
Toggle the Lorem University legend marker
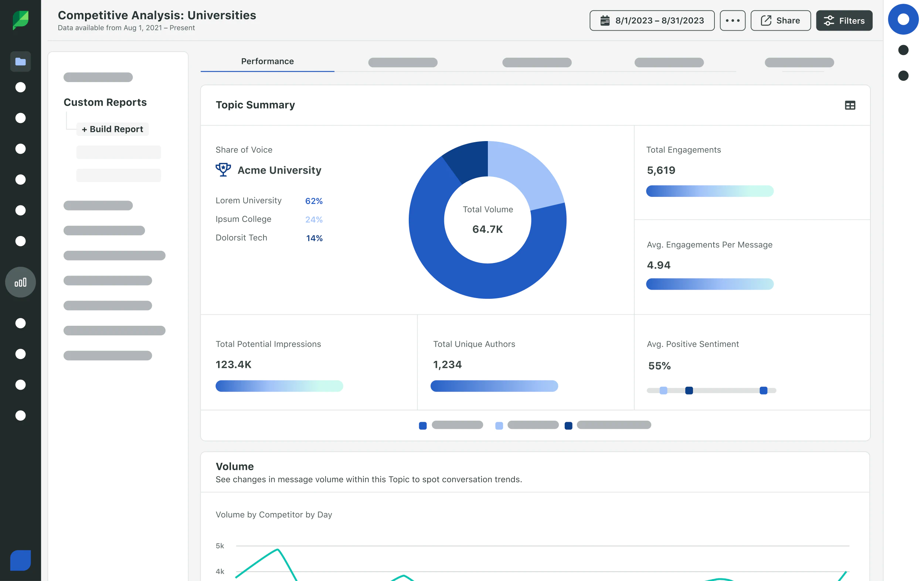coord(423,425)
